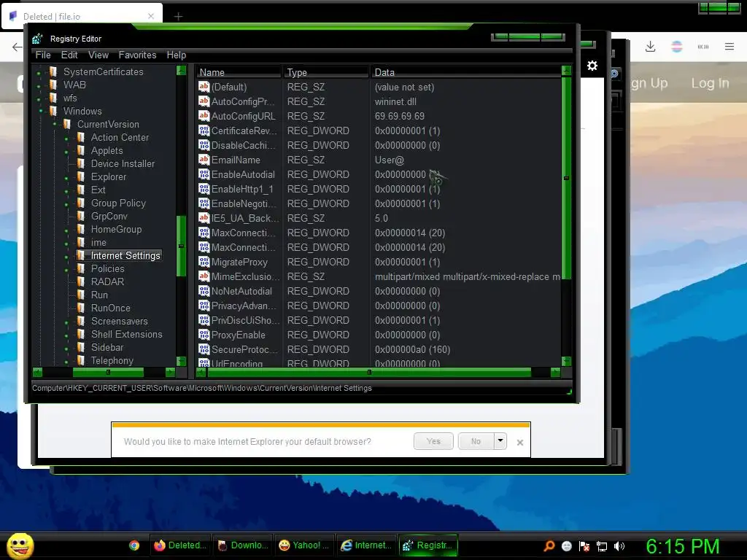Open the View menu in Registry Editor
The height and width of the screenshot is (560, 747).
pyautogui.click(x=98, y=55)
